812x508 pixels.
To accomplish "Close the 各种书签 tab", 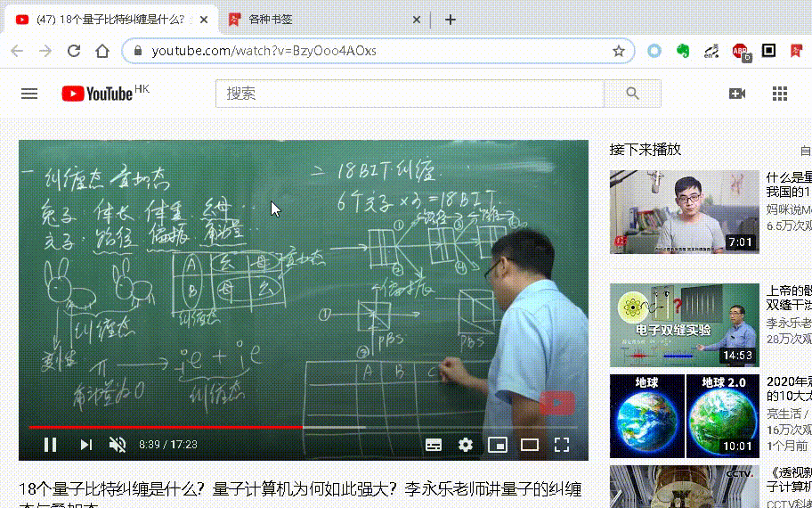I will click(417, 20).
